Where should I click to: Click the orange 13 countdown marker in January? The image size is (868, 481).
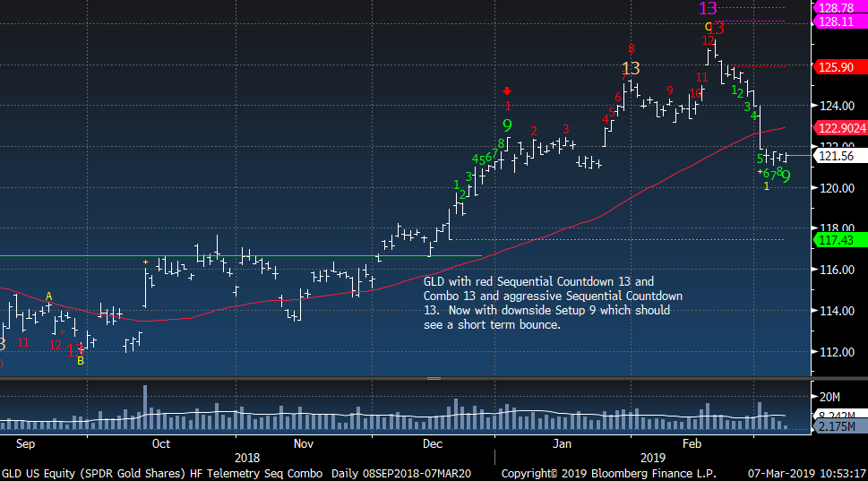click(x=631, y=68)
